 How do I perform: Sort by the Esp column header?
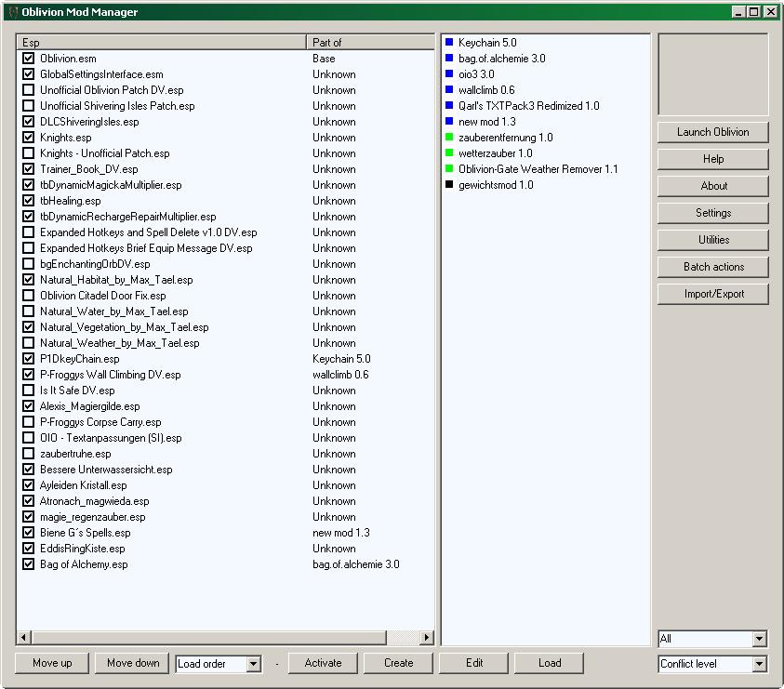point(162,43)
